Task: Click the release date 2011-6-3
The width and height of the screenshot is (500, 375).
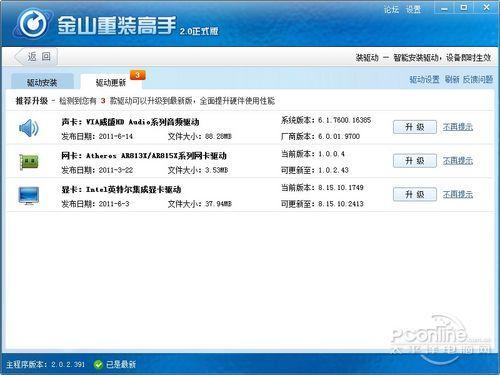Action: pos(114,204)
